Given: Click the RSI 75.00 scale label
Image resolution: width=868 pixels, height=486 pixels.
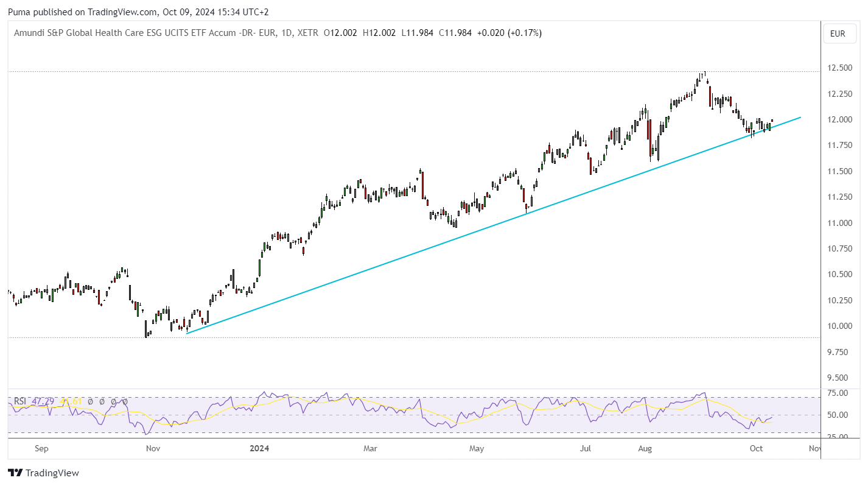Looking at the screenshot, I should (x=836, y=393).
